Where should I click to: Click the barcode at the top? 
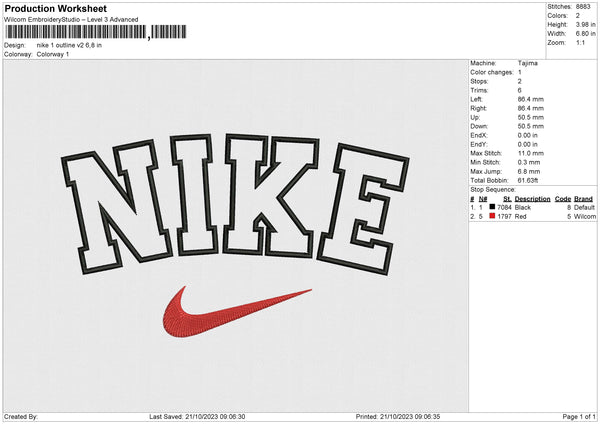(x=96, y=32)
